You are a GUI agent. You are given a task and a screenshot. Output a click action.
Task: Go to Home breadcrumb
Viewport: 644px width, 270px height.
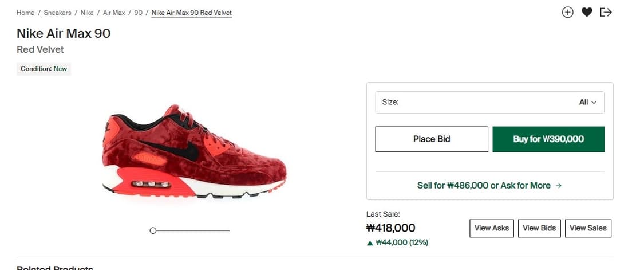(25, 13)
